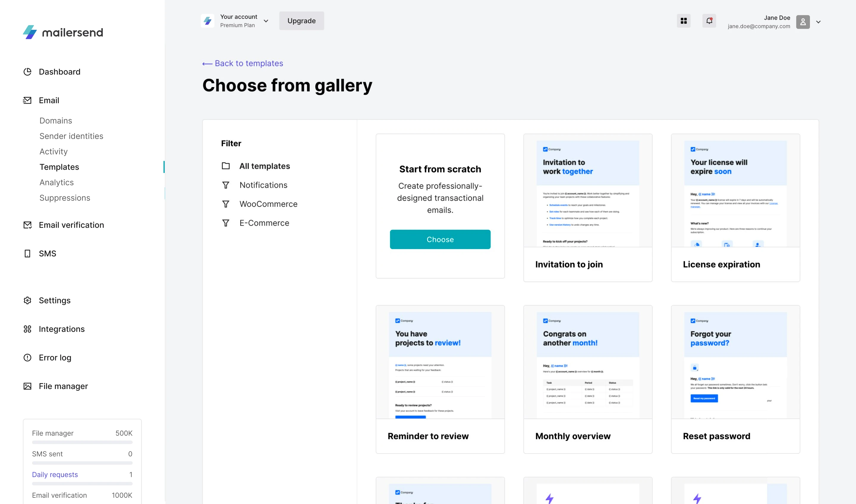Click the Email verification icon

pyautogui.click(x=28, y=225)
